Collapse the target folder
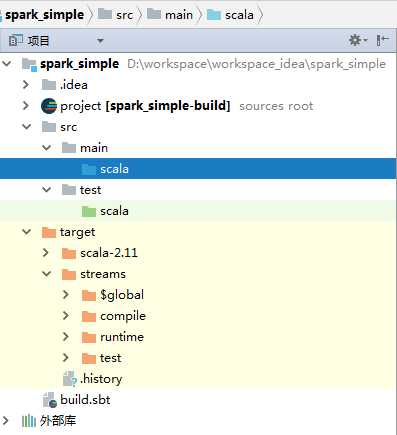The image size is (397, 435). tap(26, 232)
